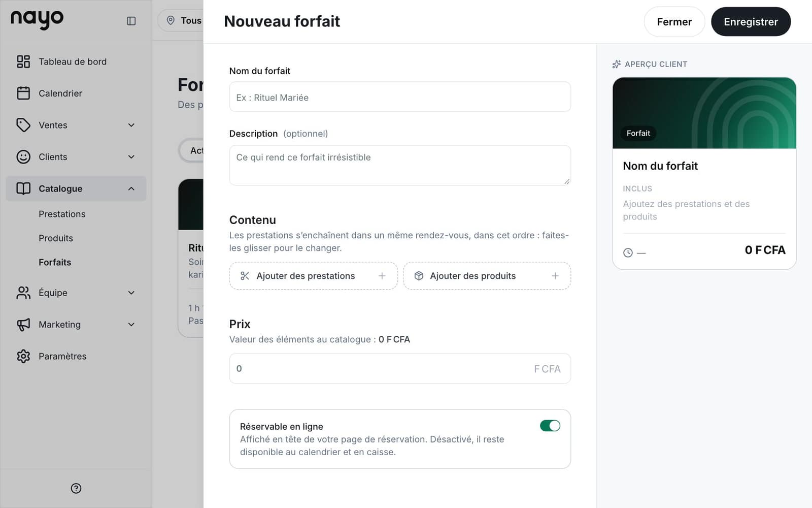Open the Calendrier menu item
This screenshot has height=508, width=812.
tap(76, 93)
